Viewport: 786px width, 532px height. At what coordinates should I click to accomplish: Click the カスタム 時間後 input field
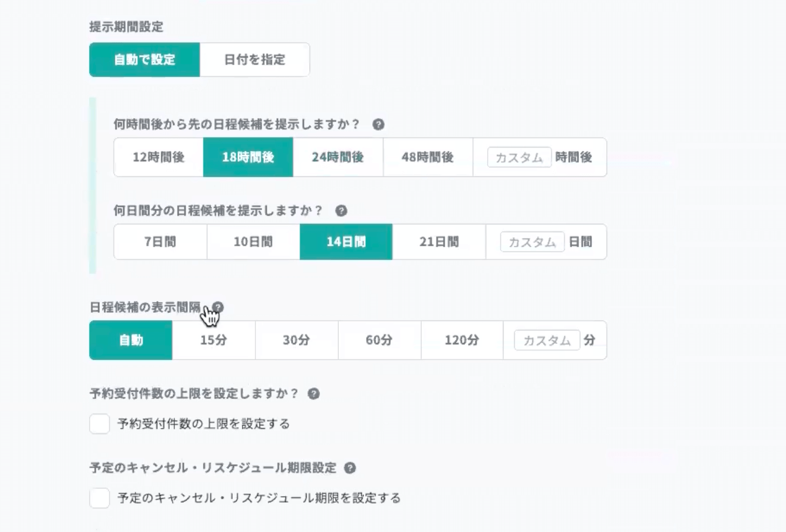point(519,157)
